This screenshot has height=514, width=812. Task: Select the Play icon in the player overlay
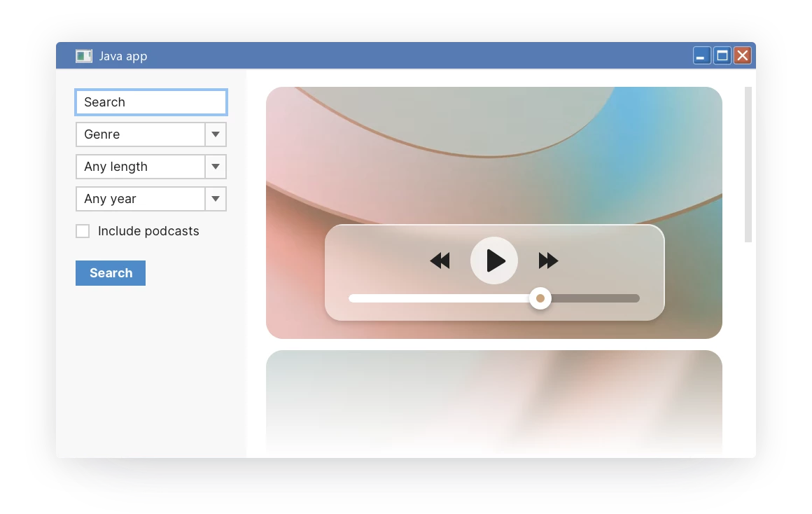(494, 261)
